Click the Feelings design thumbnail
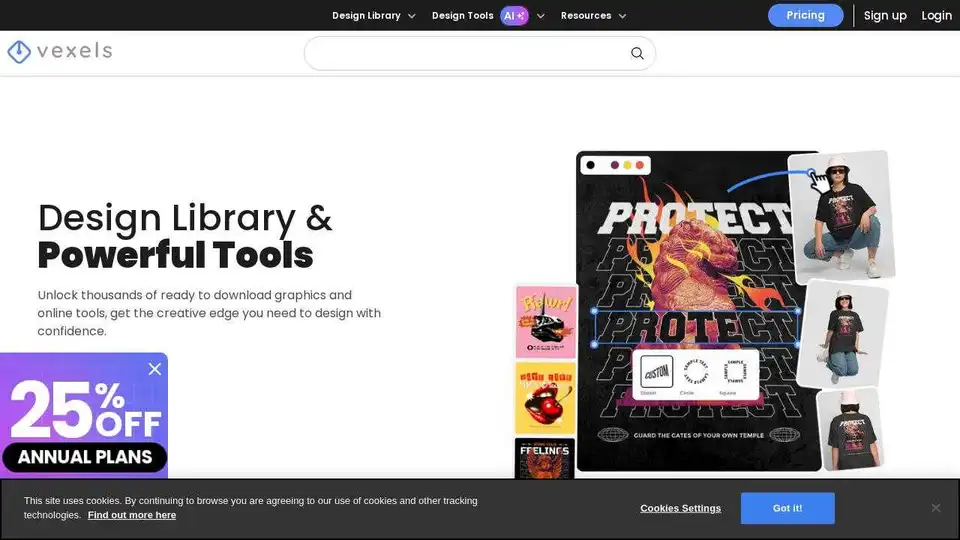 coord(544,459)
